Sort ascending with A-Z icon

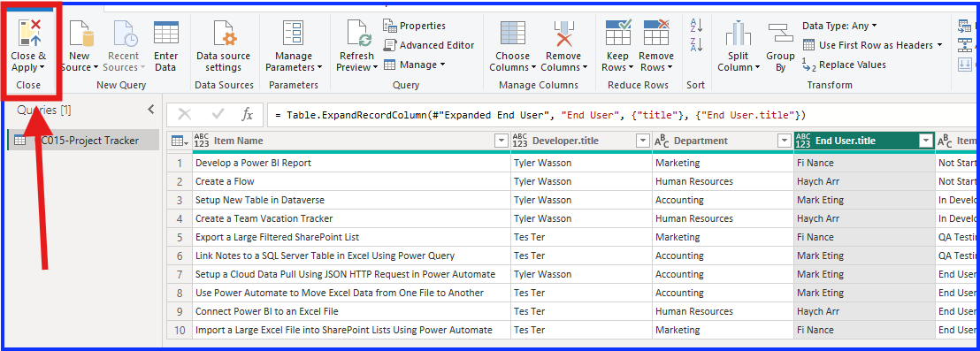(696, 26)
